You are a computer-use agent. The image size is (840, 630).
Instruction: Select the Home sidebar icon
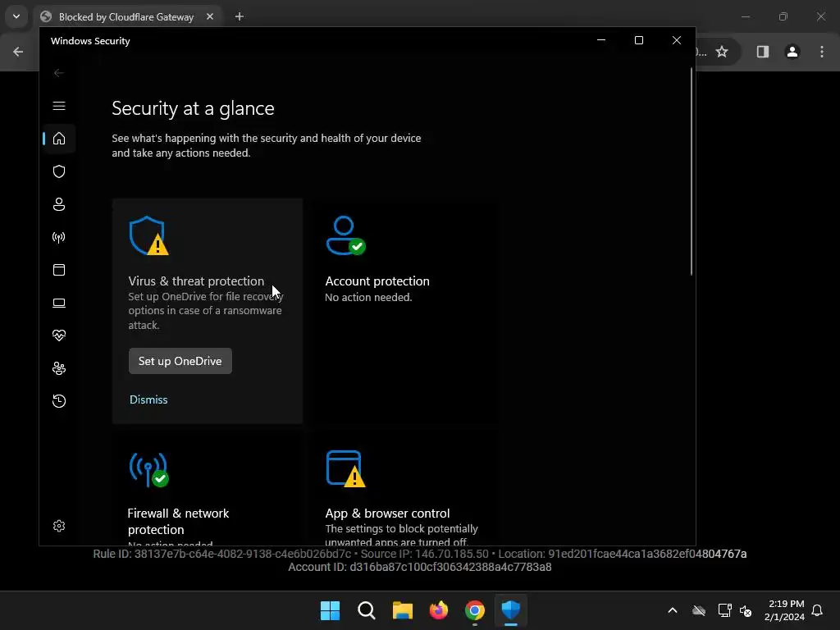pos(59,139)
